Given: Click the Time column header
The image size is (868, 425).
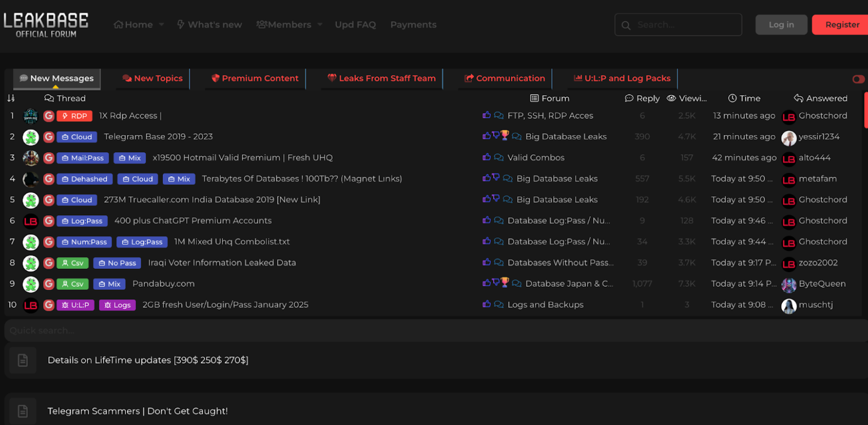Looking at the screenshot, I should point(744,98).
